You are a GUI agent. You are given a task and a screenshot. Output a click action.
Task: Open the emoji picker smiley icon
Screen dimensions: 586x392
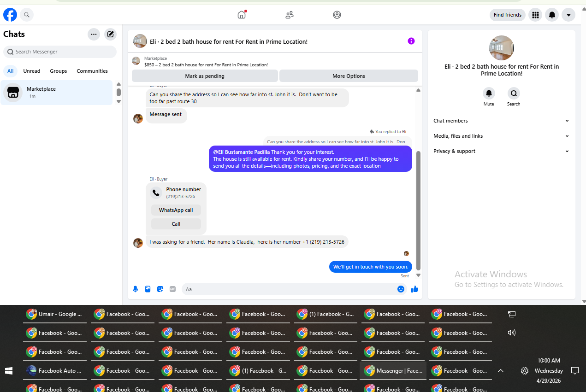[401, 289]
